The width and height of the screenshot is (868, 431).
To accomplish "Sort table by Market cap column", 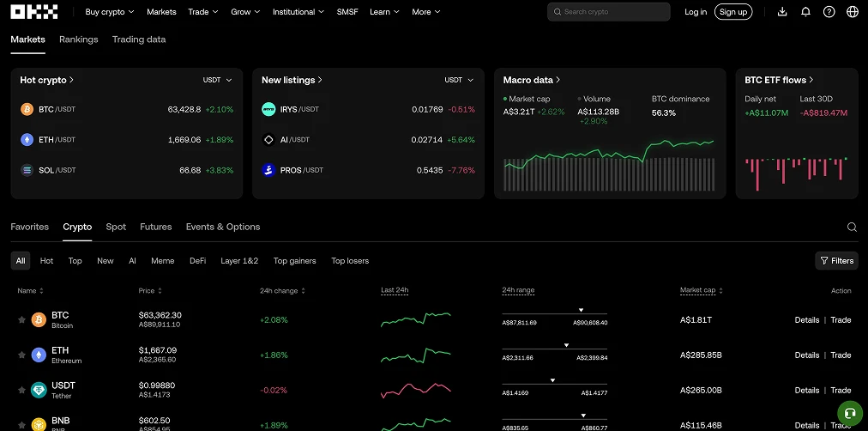I will pos(702,290).
